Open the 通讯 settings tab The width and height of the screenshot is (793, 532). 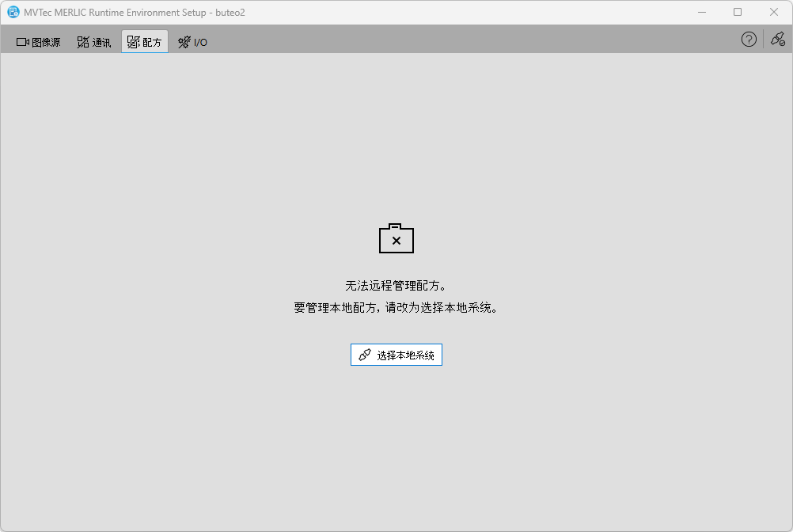click(x=93, y=41)
